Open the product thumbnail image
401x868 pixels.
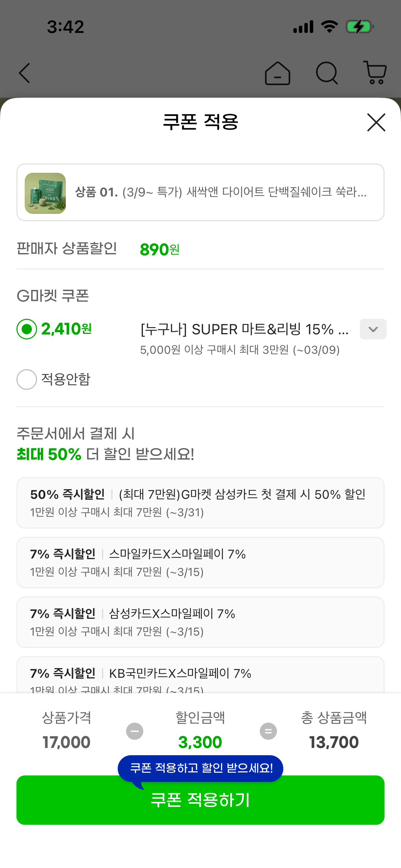coord(45,193)
